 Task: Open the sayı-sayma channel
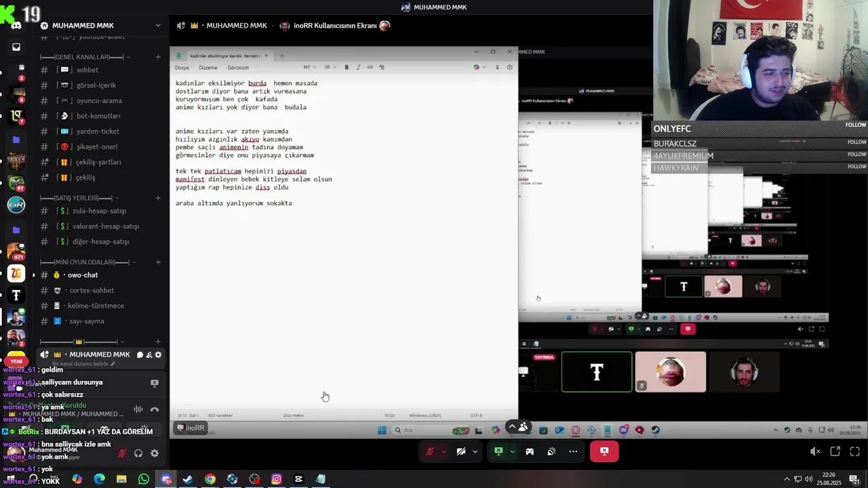(102, 321)
